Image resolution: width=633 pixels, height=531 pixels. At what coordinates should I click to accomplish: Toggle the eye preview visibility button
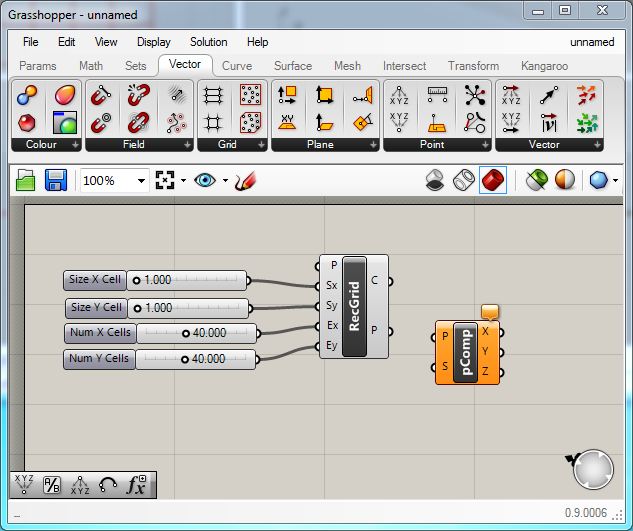tap(205, 180)
